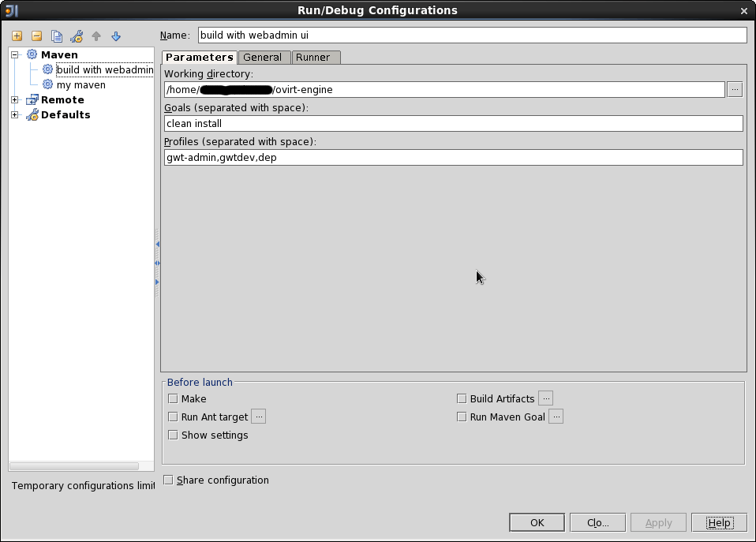Click the Remote node icon

(32, 100)
